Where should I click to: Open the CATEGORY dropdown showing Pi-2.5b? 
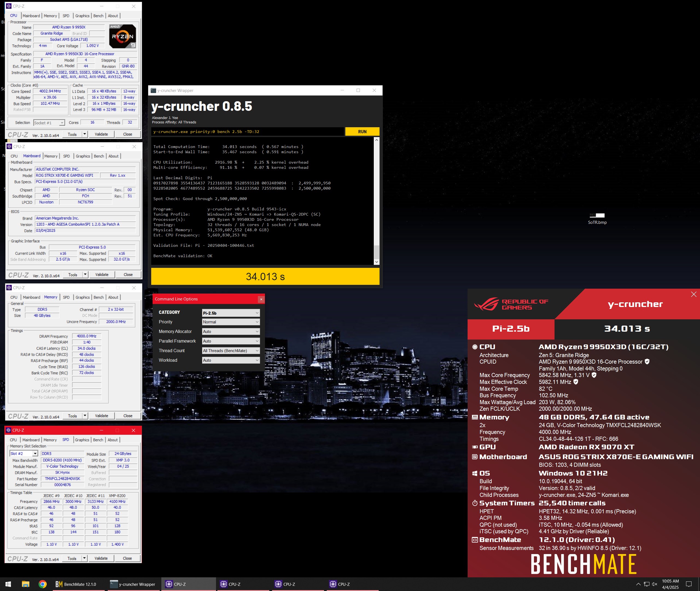coord(231,313)
